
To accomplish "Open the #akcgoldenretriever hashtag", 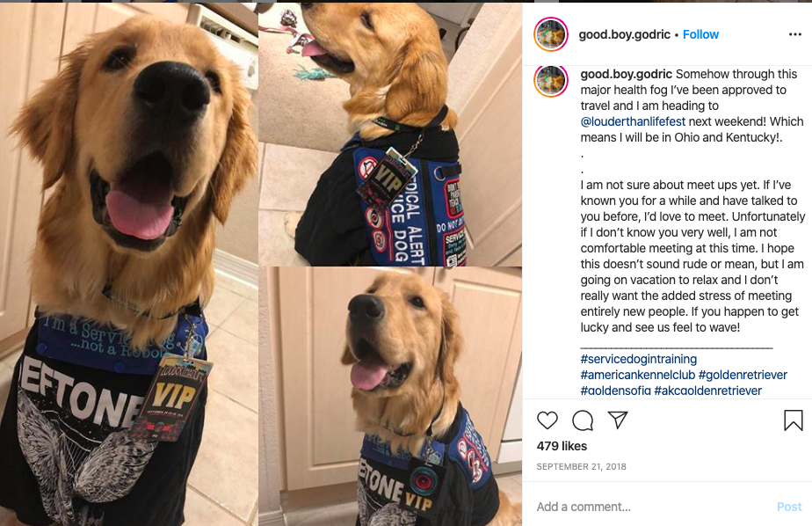I will [x=708, y=391].
